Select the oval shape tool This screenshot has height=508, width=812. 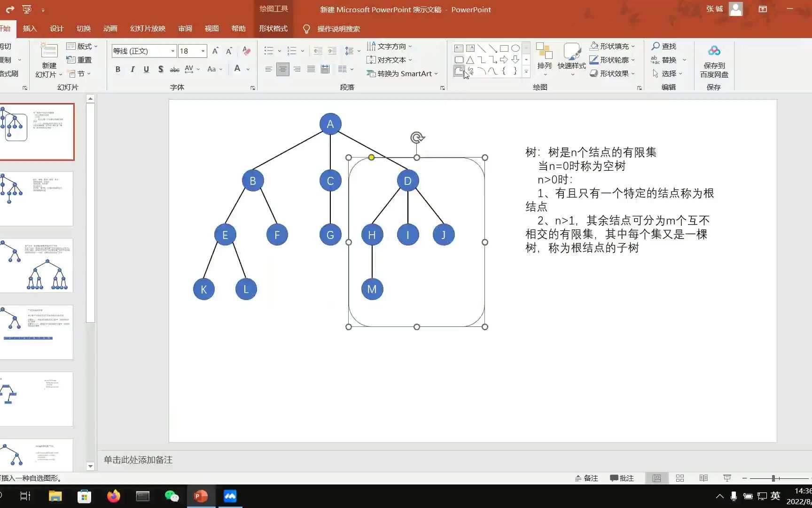pyautogui.click(x=515, y=48)
